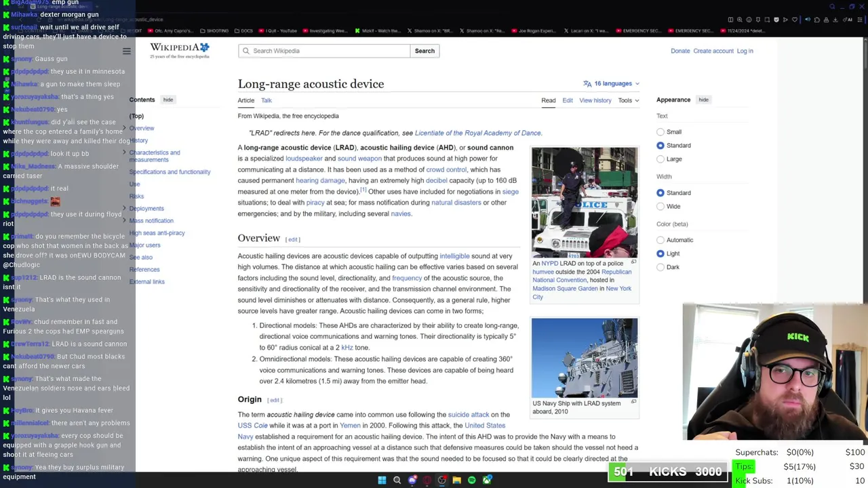Switch to the Article tab
Image resolution: width=868 pixels, height=488 pixels.
click(246, 100)
